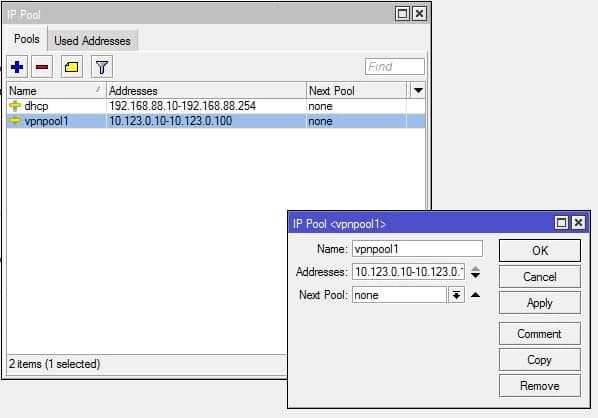
Task: Select the Next Pool 'none' cell of vpnpool1
Action: click(357, 121)
